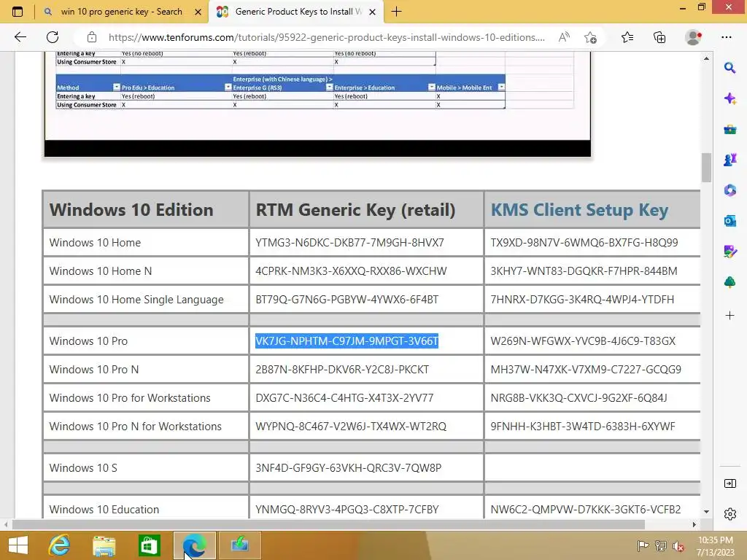Screen dimensions: 747x560
Task: Click KMS key TX9XD for Windows 10 Home
Action: [584, 242]
